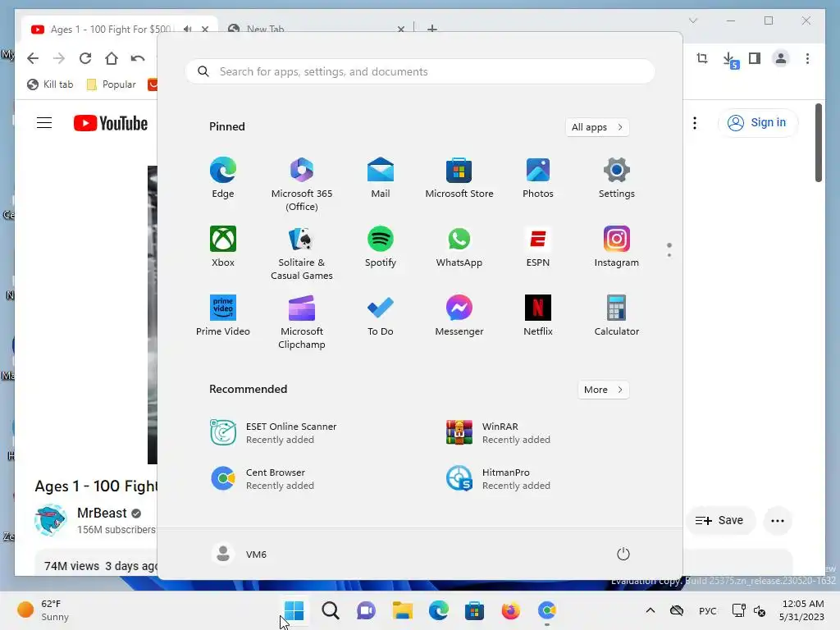The image size is (840, 630).
Task: Click the undo closed tab arrow
Action: (x=138, y=58)
